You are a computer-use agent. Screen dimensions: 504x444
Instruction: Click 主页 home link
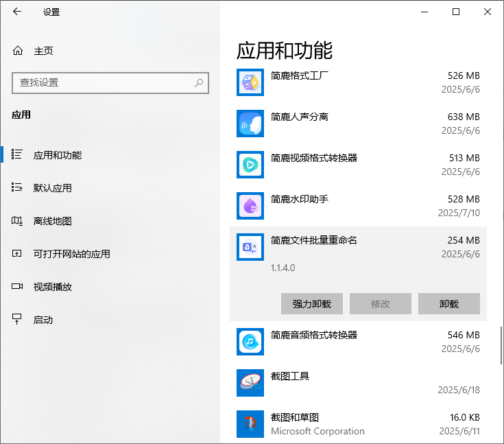point(43,51)
